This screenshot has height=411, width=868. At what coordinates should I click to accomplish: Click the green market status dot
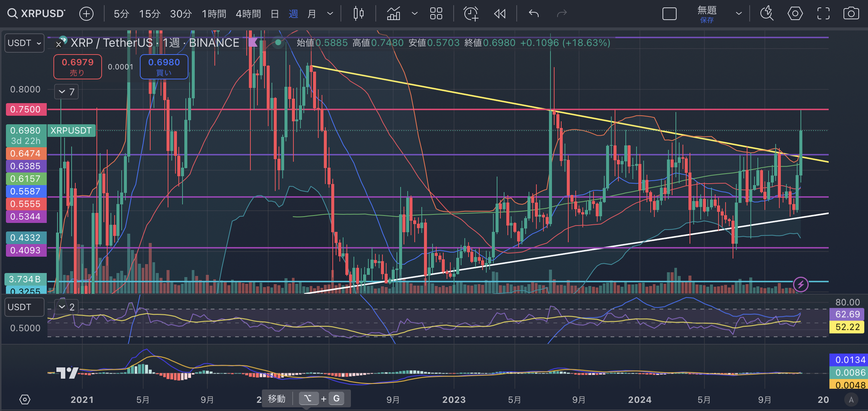click(x=278, y=43)
